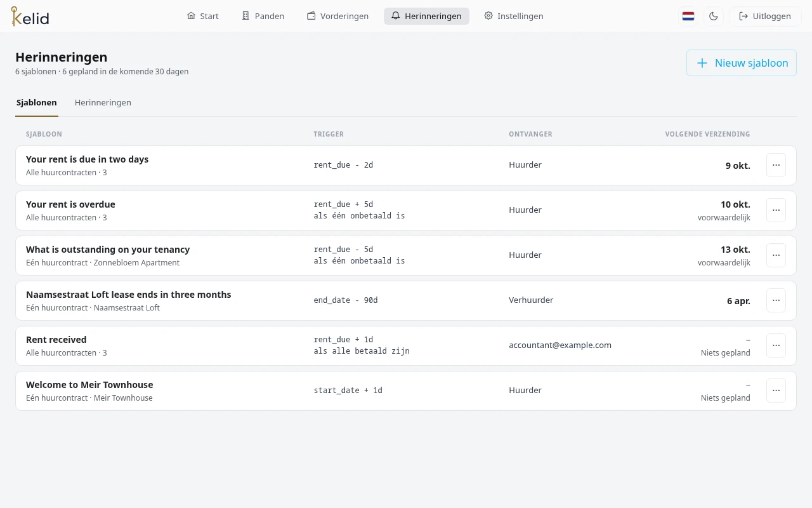Click the TRIGGER column header
This screenshot has height=508, width=812.
pos(329,134)
